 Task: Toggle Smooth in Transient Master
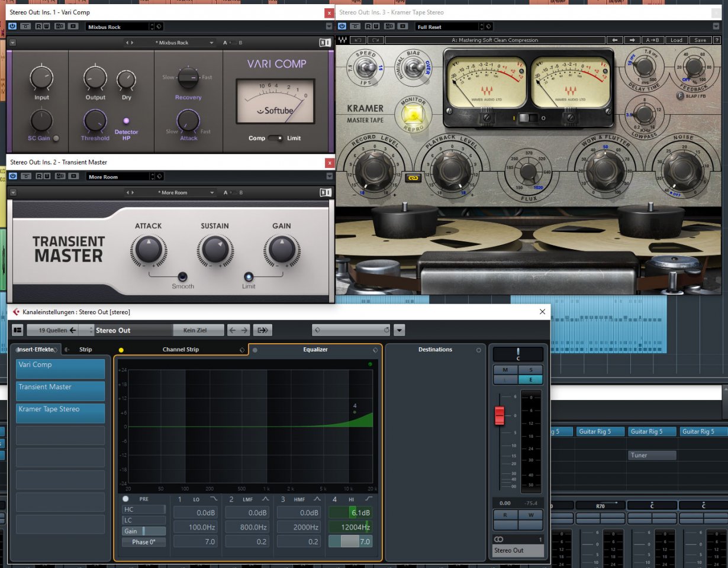pyautogui.click(x=183, y=276)
